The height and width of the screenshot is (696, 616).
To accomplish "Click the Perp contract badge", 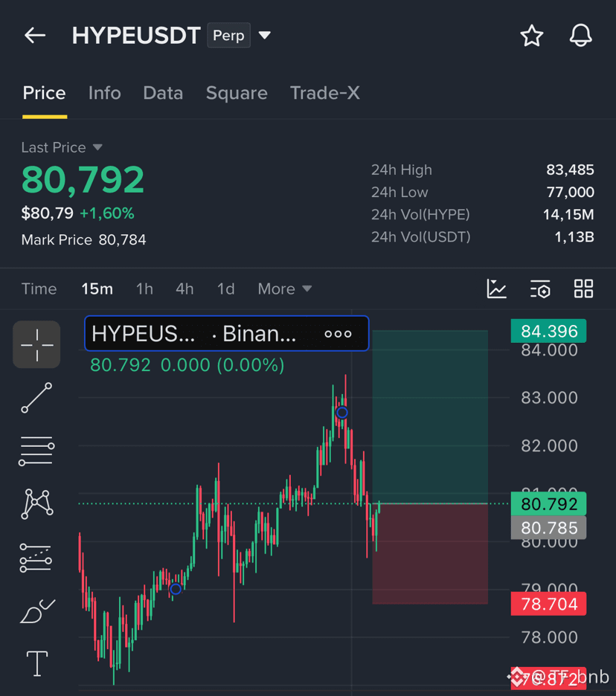I will point(228,35).
